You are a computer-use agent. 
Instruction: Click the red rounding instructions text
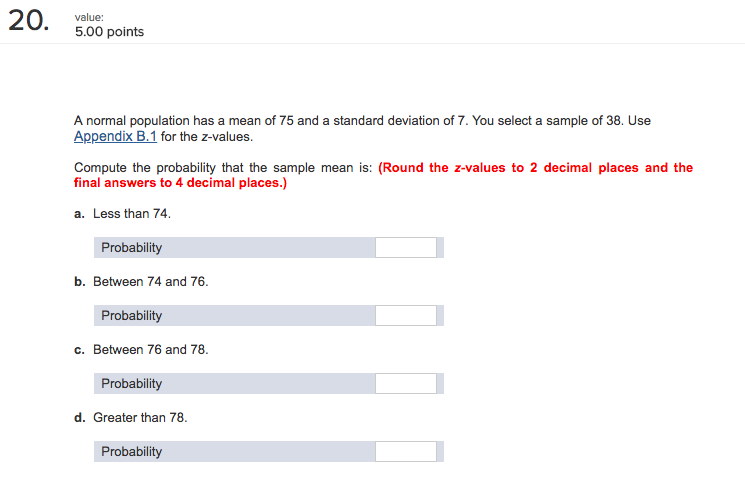(x=535, y=167)
